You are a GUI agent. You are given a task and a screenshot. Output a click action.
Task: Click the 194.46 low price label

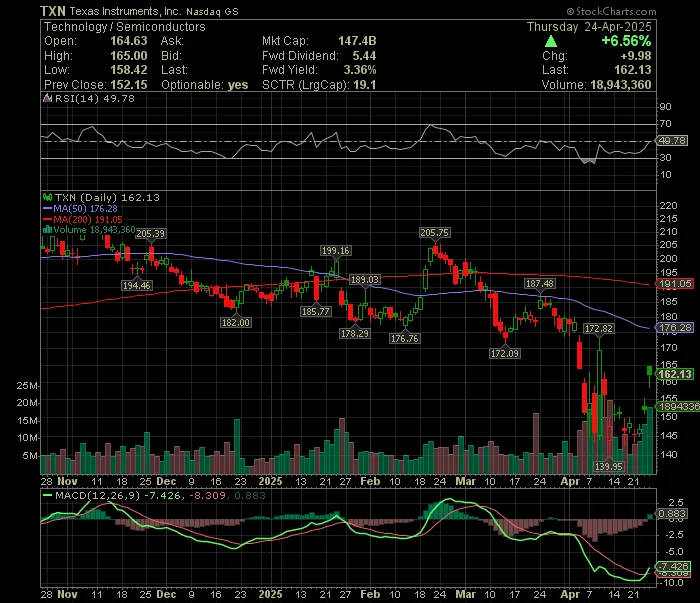(x=137, y=285)
